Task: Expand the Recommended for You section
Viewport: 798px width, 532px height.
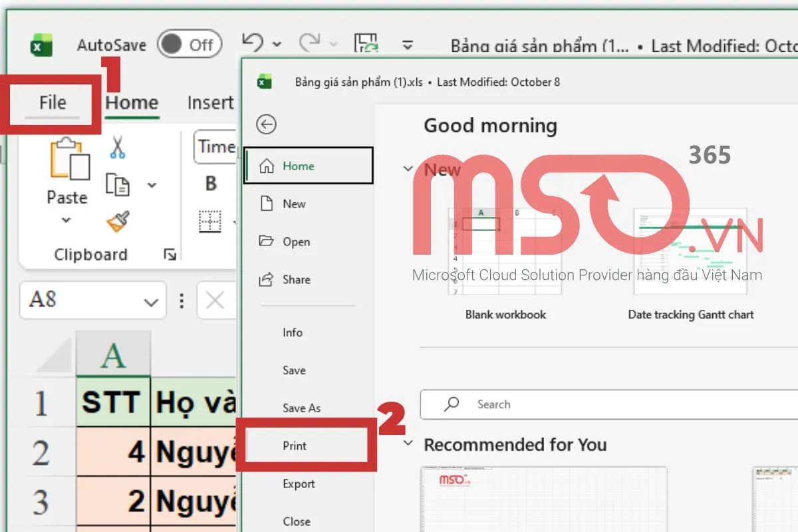Action: (408, 445)
